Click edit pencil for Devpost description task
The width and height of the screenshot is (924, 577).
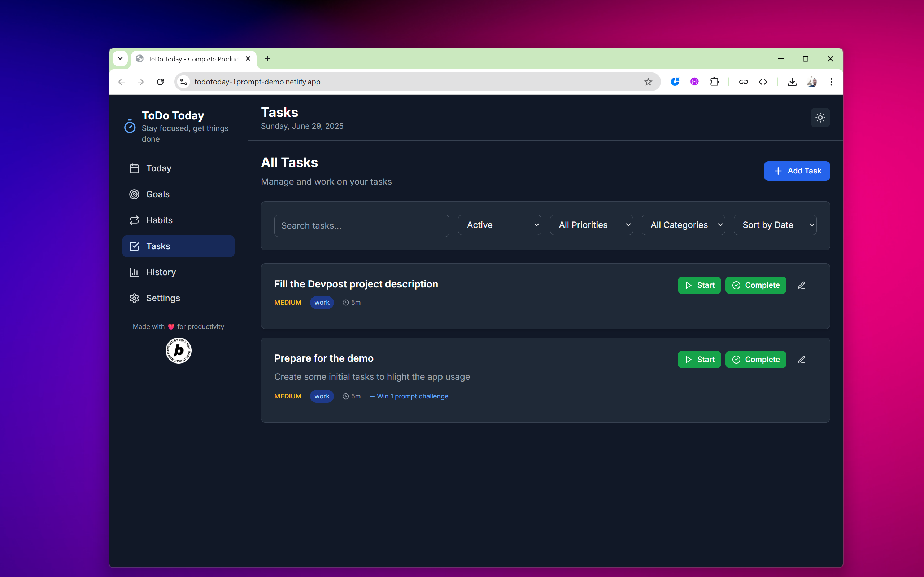(801, 285)
